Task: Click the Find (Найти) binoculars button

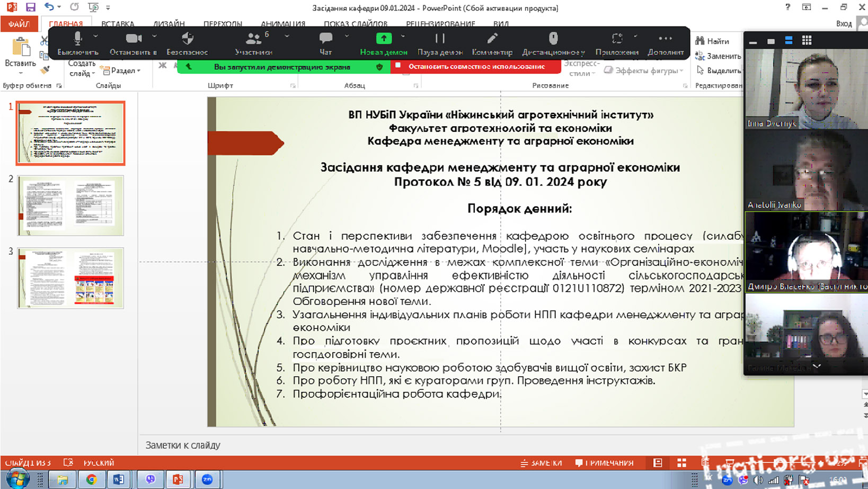Action: coord(713,41)
